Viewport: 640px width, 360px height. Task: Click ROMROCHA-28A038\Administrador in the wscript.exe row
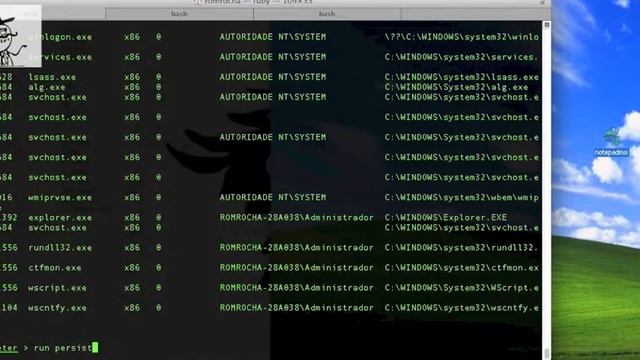296,288
